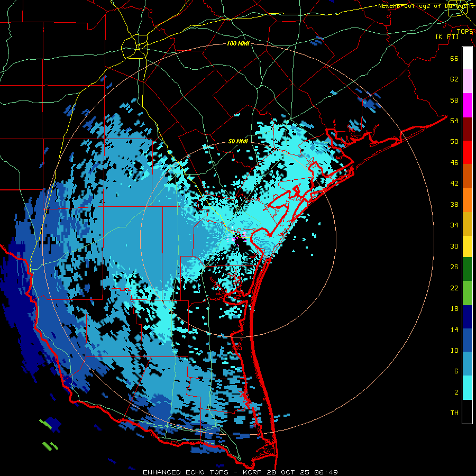The height and width of the screenshot is (476, 476).
Task: Click the bright red 46-50 legend swatch
Action: (x=467, y=152)
